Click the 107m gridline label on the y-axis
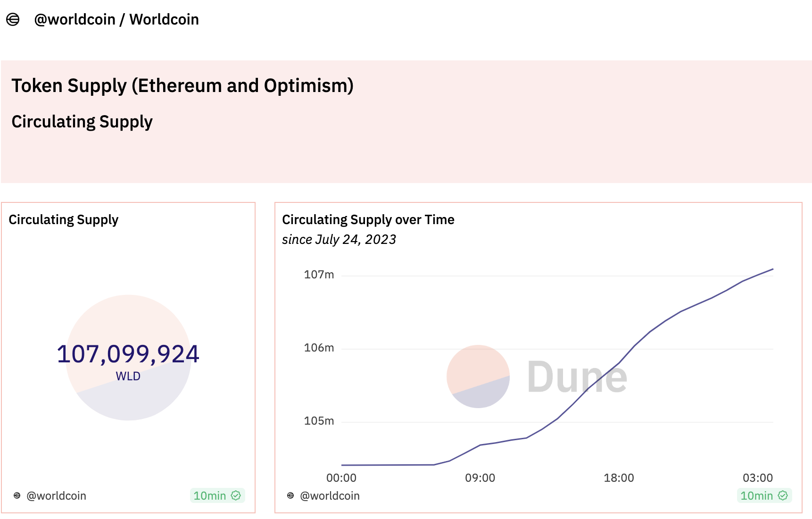Viewport: 812px width, 519px height. coord(319,275)
